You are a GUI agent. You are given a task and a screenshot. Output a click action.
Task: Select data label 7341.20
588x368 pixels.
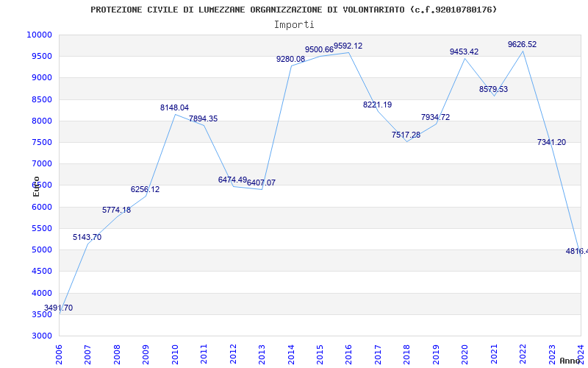point(552,142)
